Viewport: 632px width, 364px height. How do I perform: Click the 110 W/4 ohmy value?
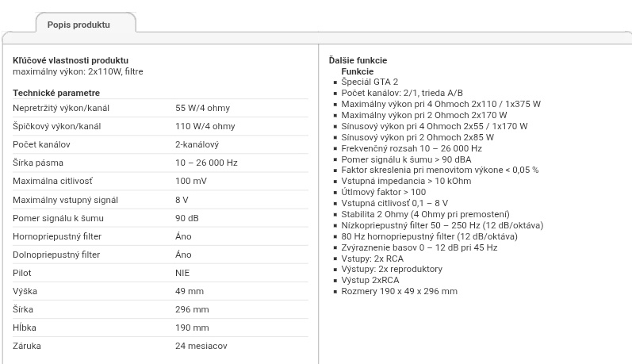[205, 126]
